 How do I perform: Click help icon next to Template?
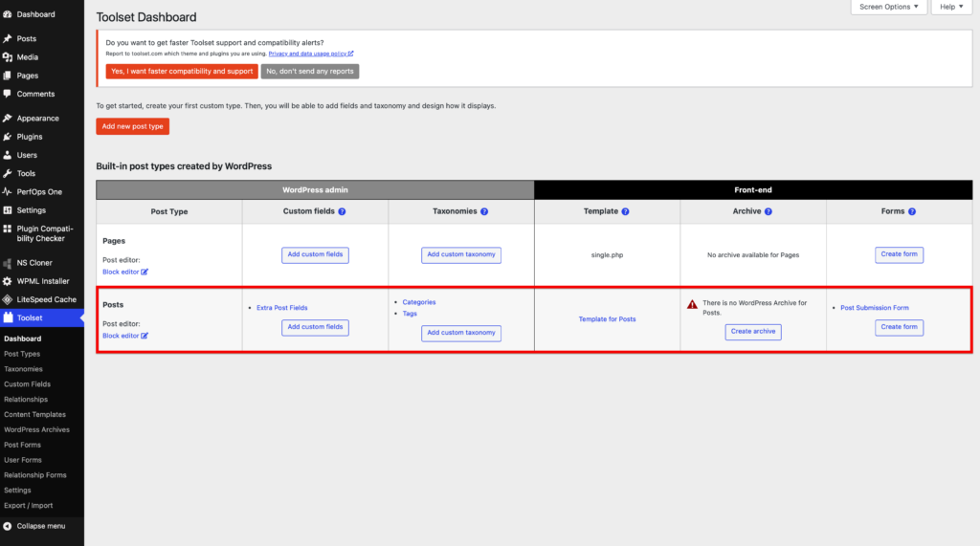(626, 211)
